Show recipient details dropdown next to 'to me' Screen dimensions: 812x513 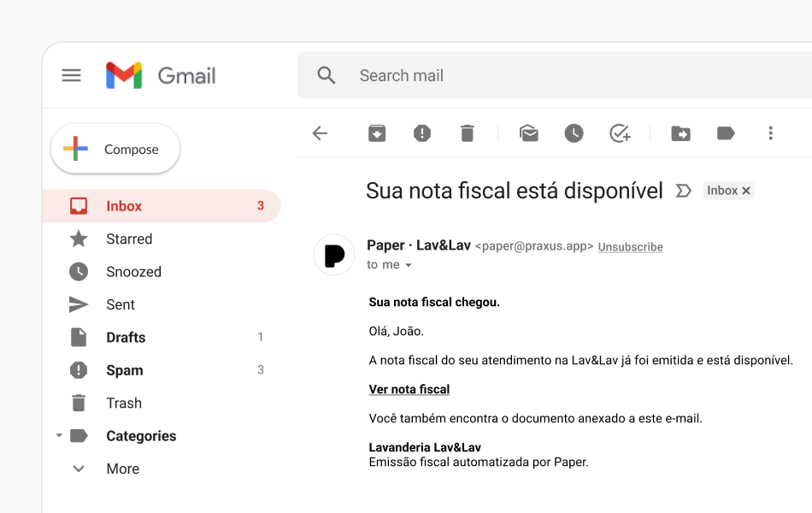pos(408,265)
